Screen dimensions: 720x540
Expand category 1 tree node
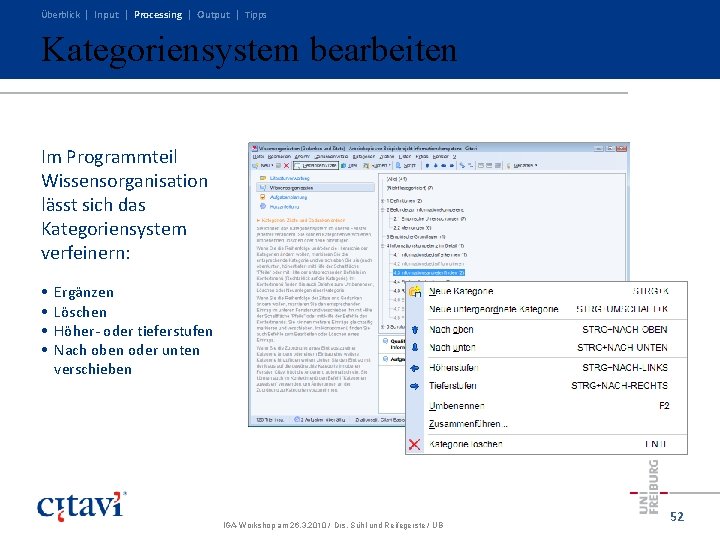pos(382,201)
